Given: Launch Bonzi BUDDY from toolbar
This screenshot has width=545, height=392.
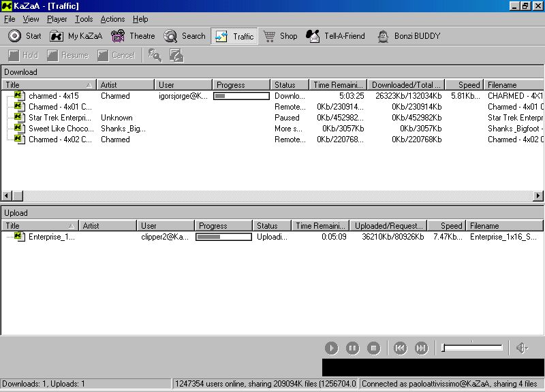Looking at the screenshot, I should click(409, 36).
